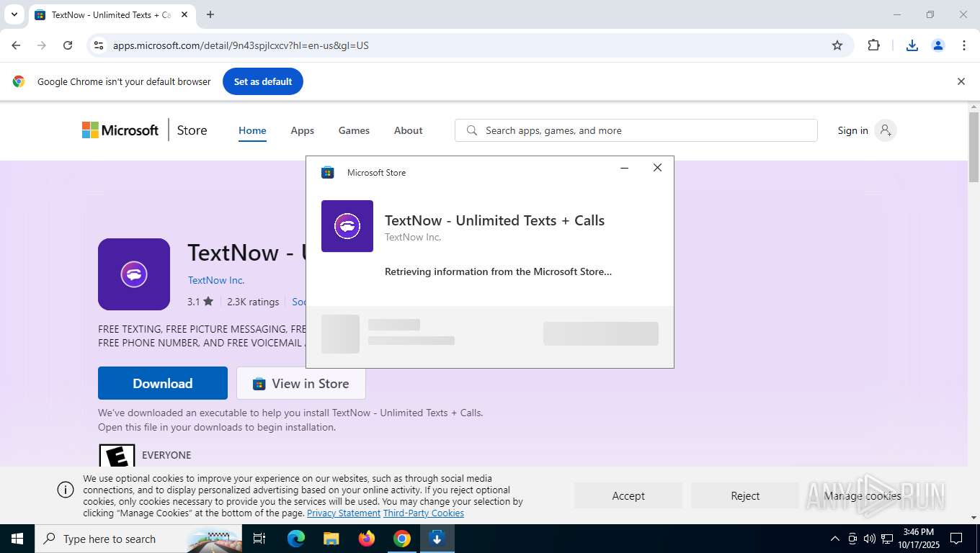
Task: Launch Microsoft Edge from taskbar
Action: click(x=296, y=539)
